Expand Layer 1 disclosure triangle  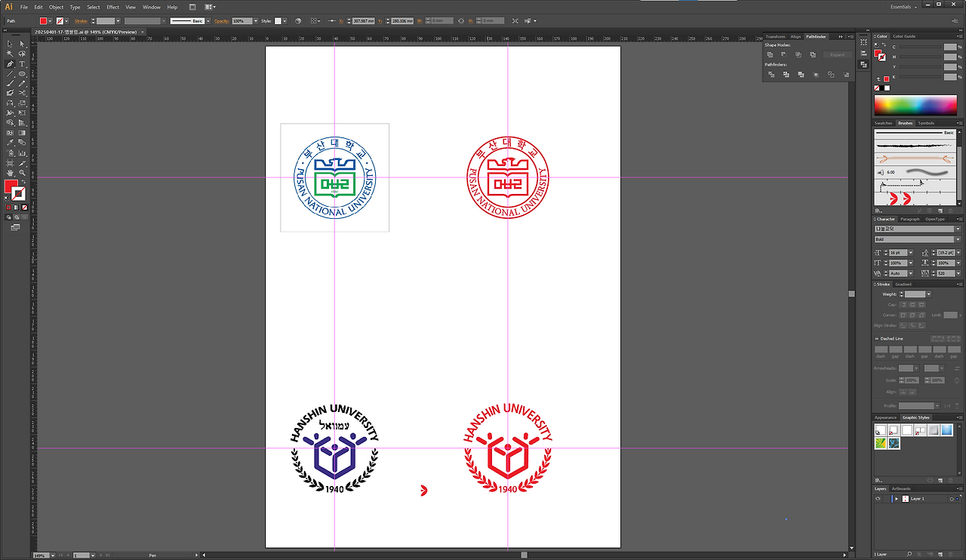896,499
